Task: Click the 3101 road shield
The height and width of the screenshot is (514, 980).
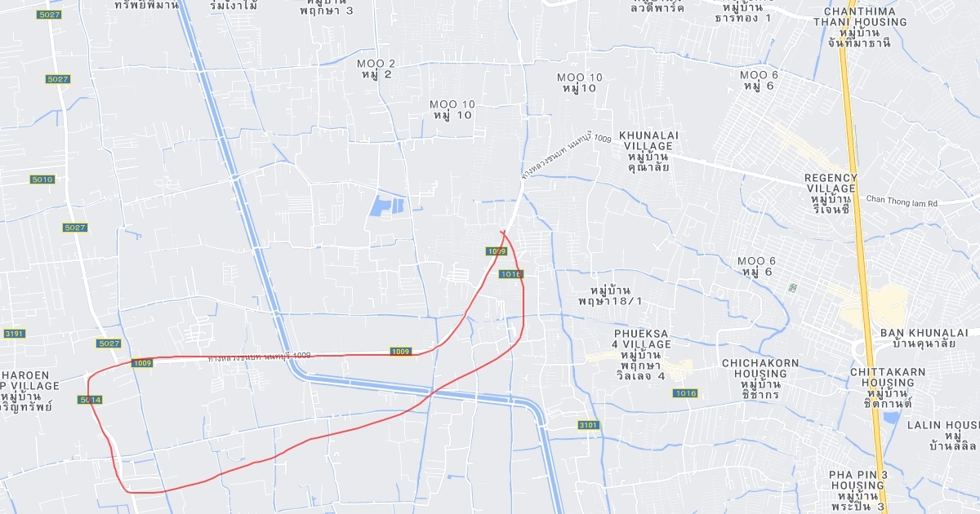Action: pyautogui.click(x=589, y=425)
